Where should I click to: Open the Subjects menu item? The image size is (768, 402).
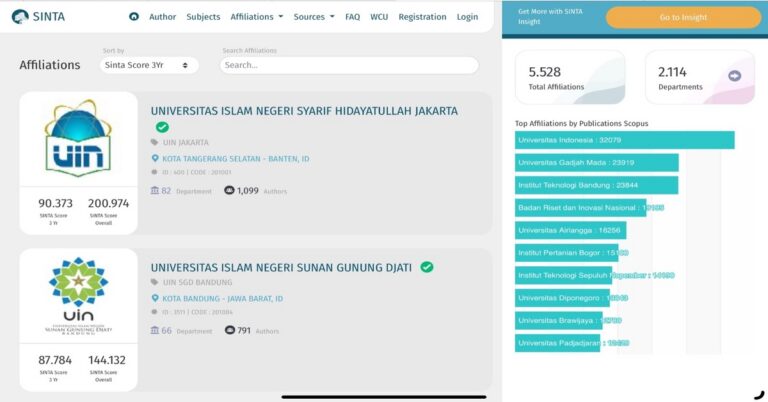coord(203,17)
